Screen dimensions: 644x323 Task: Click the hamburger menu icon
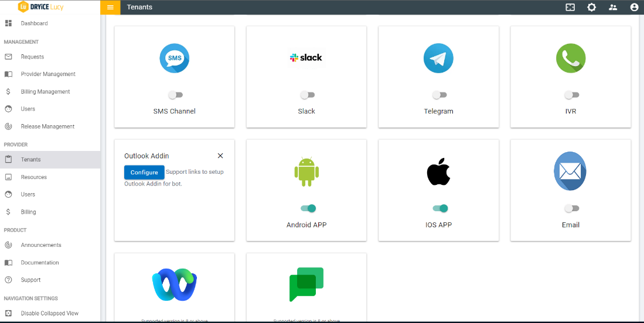pos(110,8)
